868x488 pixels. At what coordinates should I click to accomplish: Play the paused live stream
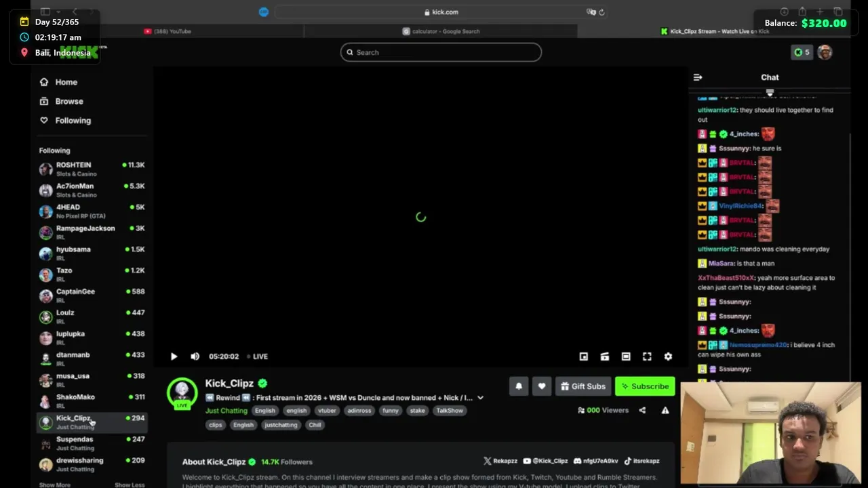point(174,357)
